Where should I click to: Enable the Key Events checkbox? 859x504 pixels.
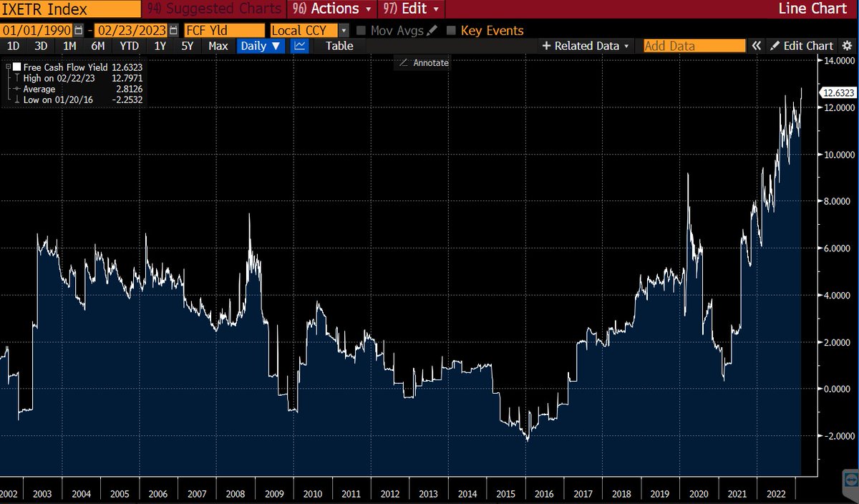coord(451,30)
